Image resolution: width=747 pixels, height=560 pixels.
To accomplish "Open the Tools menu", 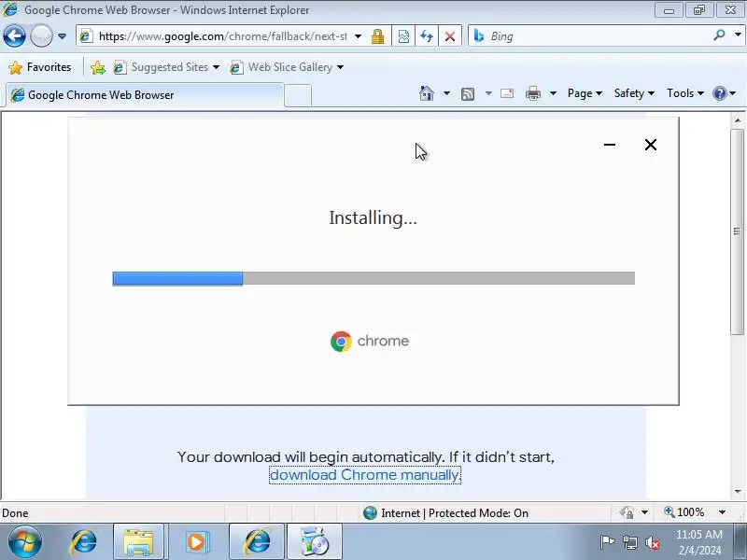I will pyautogui.click(x=685, y=93).
